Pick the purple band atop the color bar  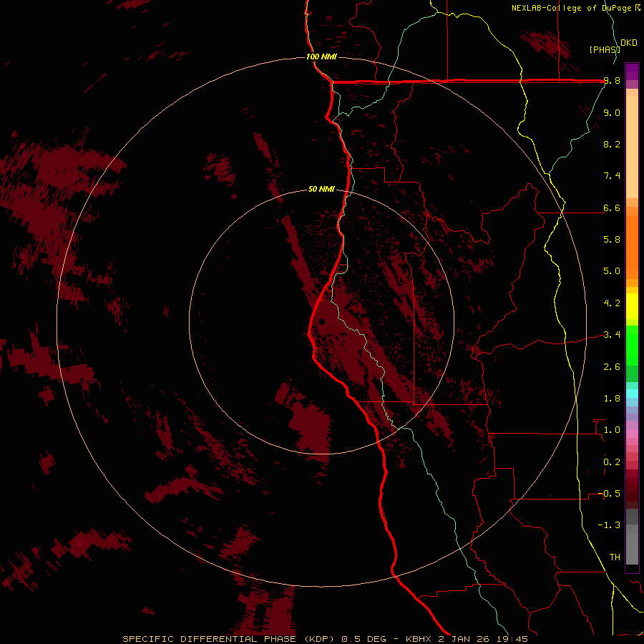(632, 72)
